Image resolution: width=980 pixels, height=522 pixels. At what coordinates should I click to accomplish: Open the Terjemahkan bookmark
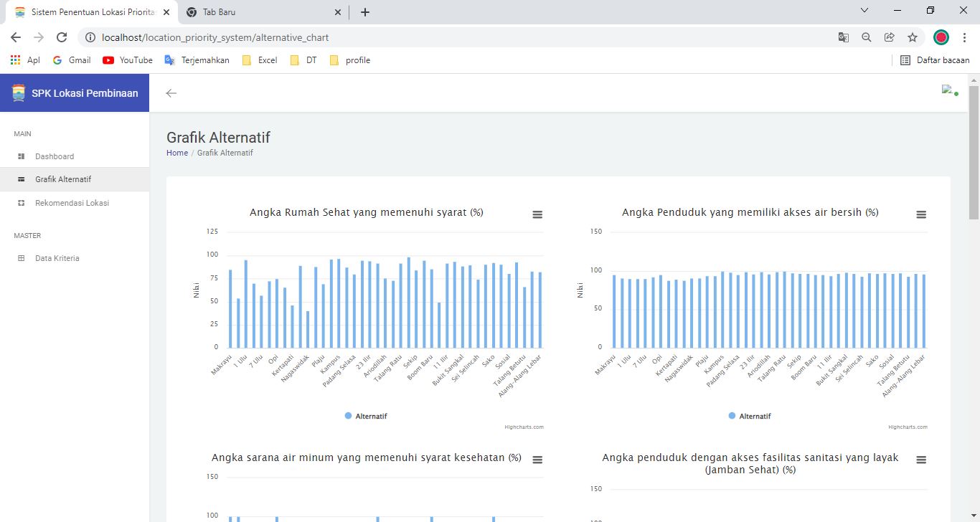point(197,60)
